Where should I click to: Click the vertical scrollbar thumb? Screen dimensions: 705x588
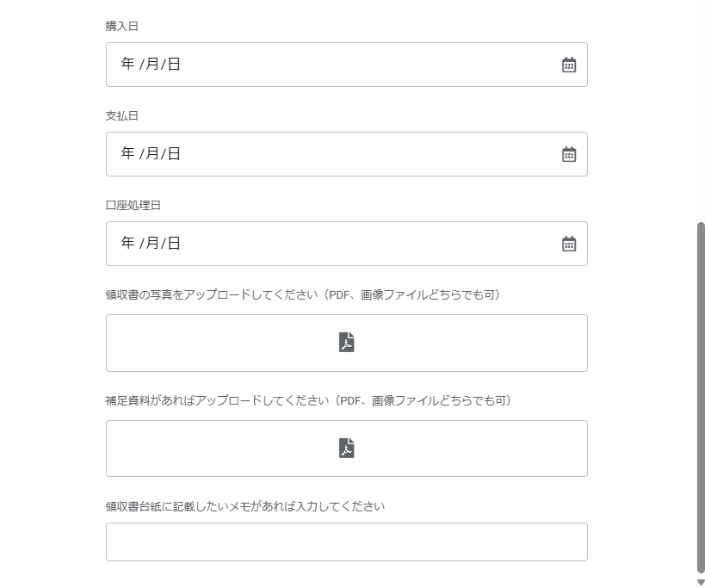coord(701,398)
